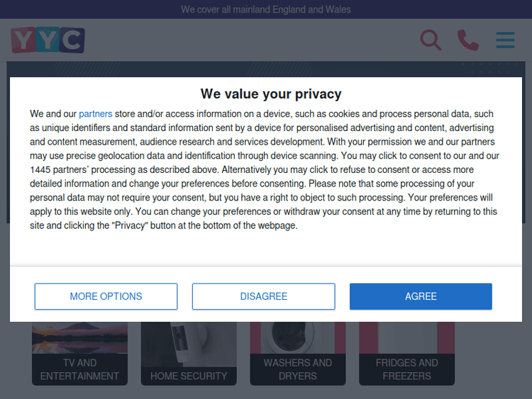Select the TV and Entertainment label
The height and width of the screenshot is (399, 532).
click(x=79, y=369)
